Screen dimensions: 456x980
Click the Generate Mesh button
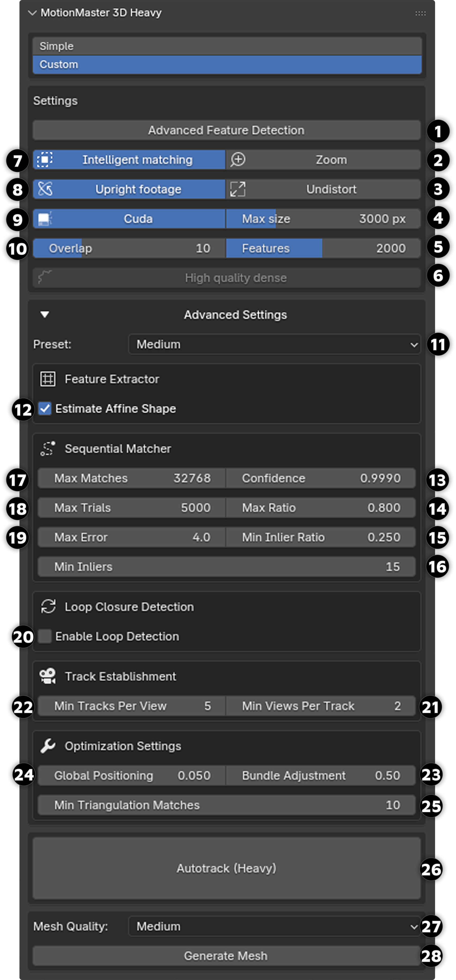(227, 956)
